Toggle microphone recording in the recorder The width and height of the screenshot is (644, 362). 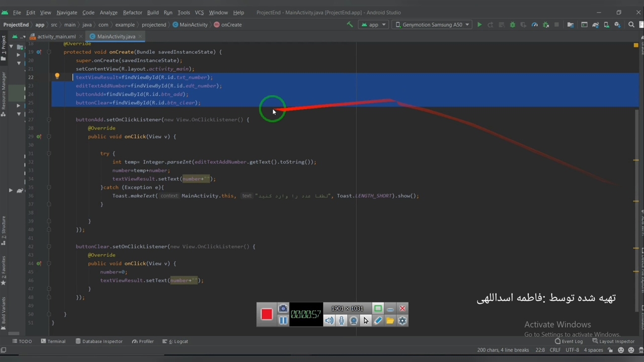click(341, 321)
